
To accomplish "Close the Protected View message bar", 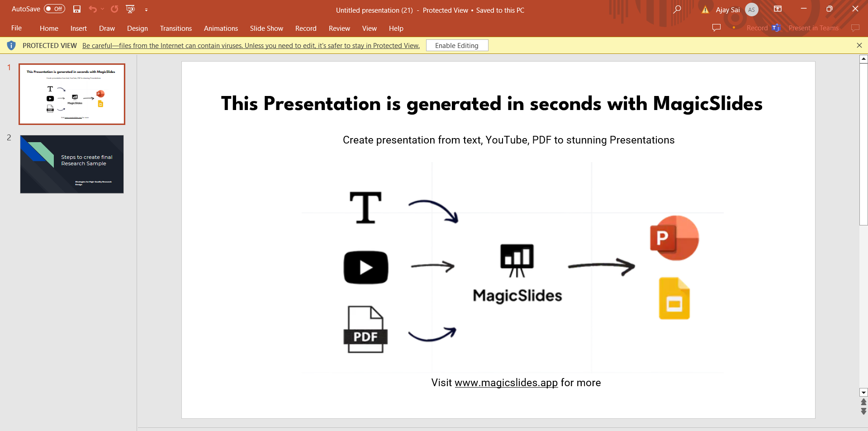I will (859, 45).
